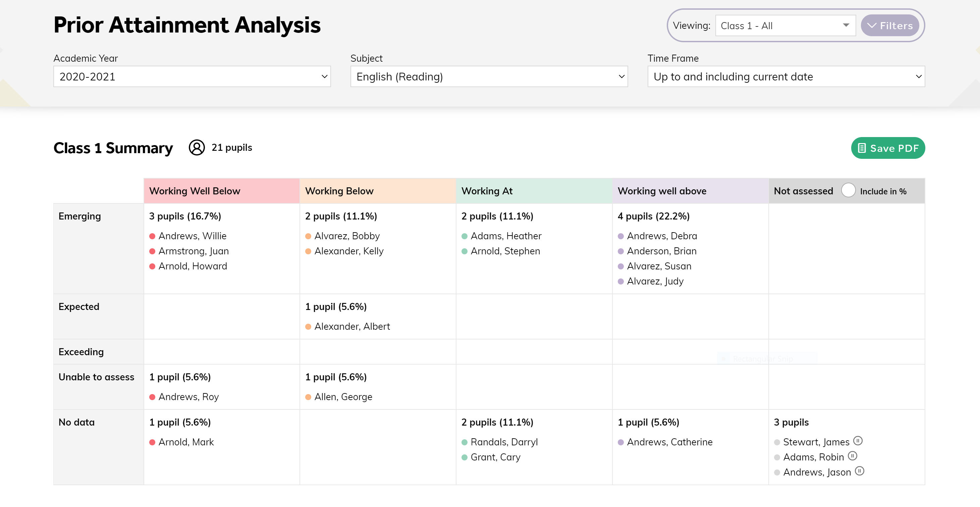Click the info icon next to Stewart, James

coord(858,441)
